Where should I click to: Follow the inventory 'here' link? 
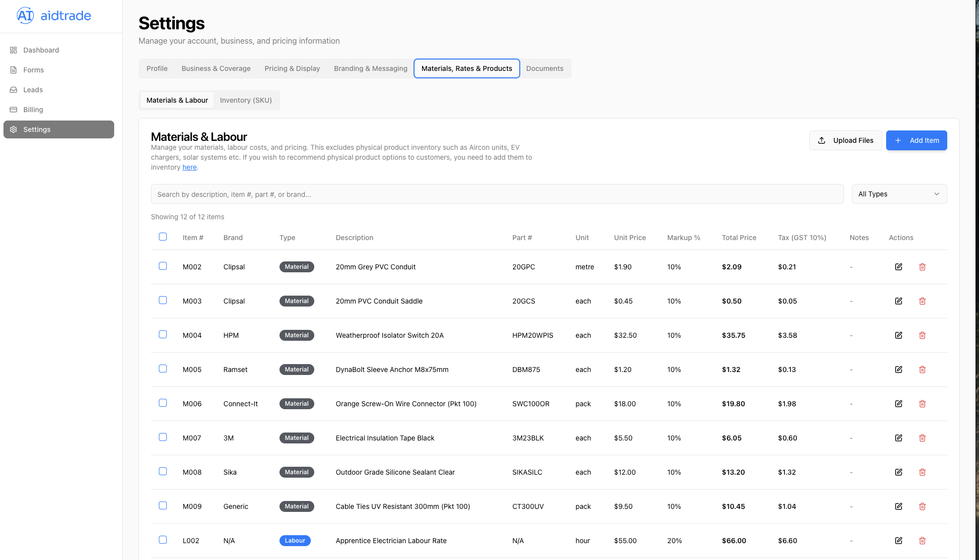189,167
